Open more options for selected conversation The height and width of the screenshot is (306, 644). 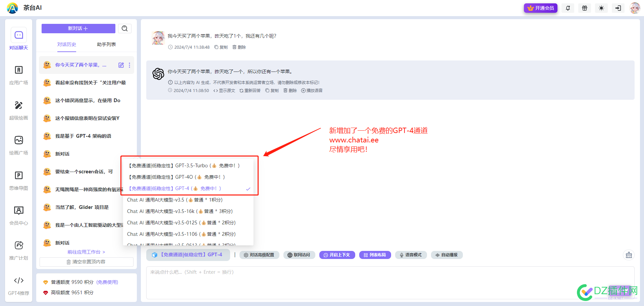click(x=129, y=65)
